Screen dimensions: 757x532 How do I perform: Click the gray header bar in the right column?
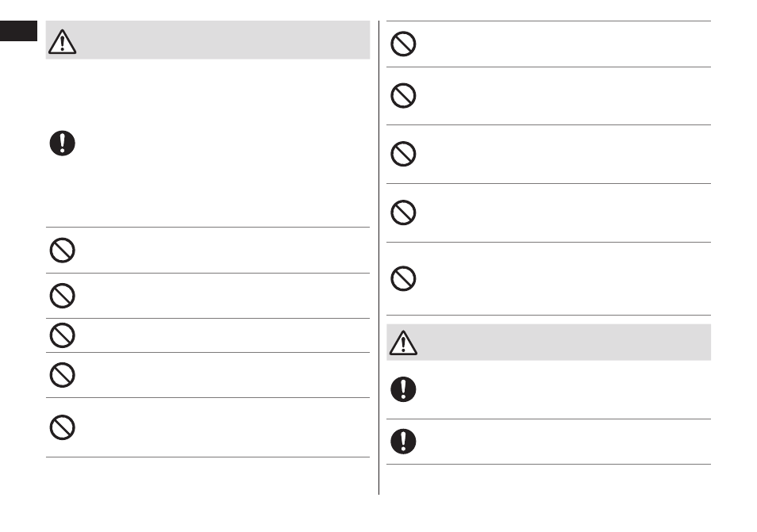point(548,343)
